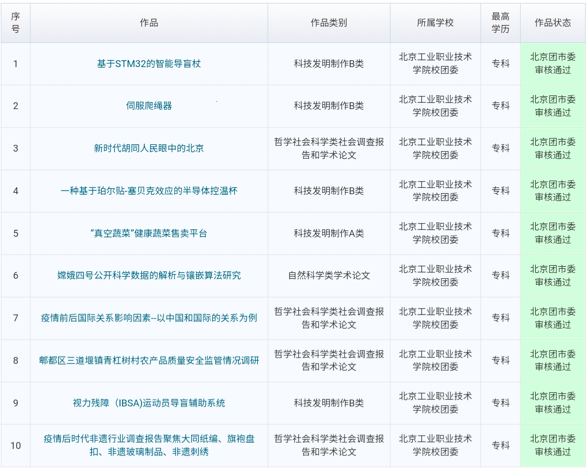This screenshot has width=588, height=472.
Task: Open the 基于STM32的智能导盲杖 entry link
Action: (149, 64)
